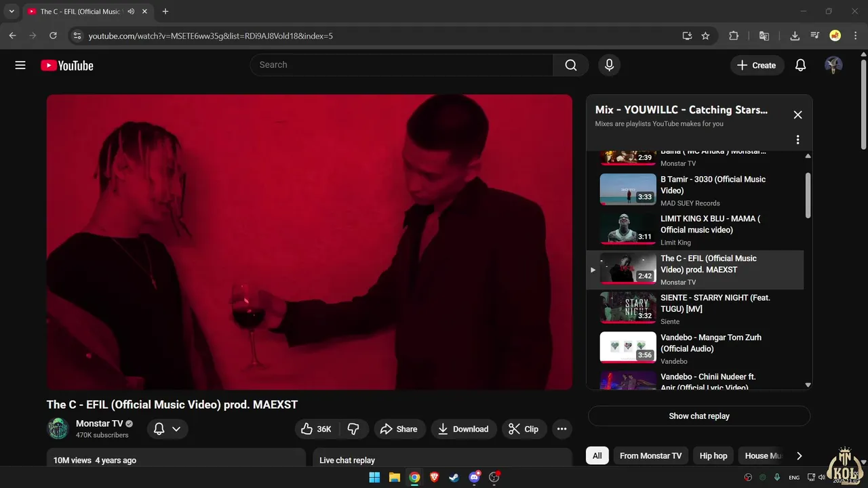
Task: Open the YouTube notifications bell
Action: 800,65
